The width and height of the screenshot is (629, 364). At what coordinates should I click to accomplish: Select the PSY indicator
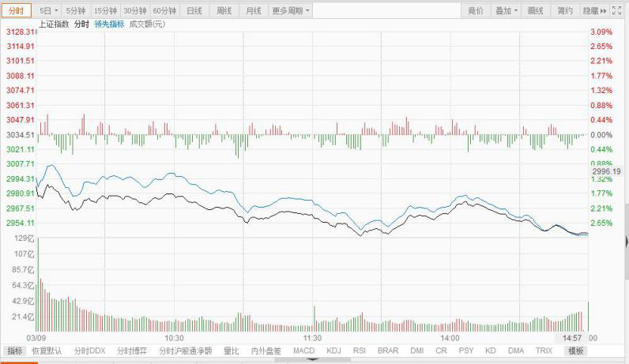(x=466, y=351)
